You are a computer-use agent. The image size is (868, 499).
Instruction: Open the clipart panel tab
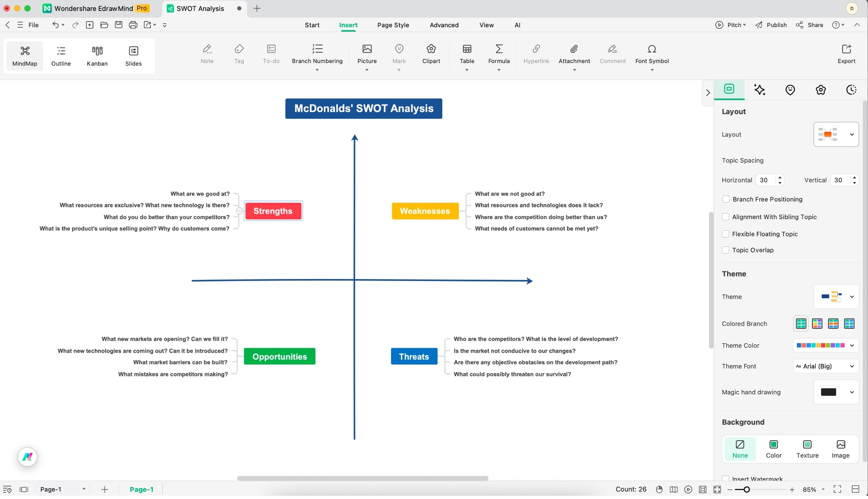pos(821,90)
